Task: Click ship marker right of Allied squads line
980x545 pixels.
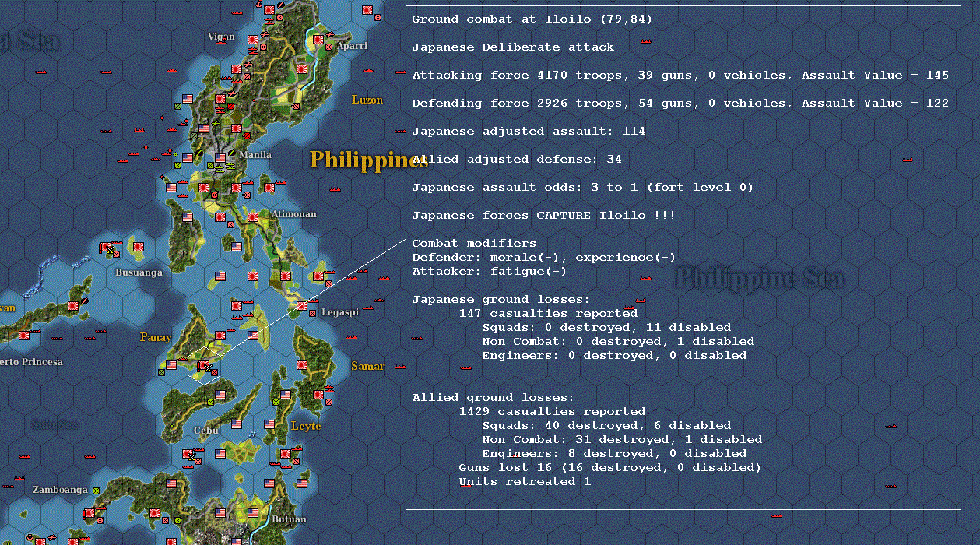Action: pos(890,426)
